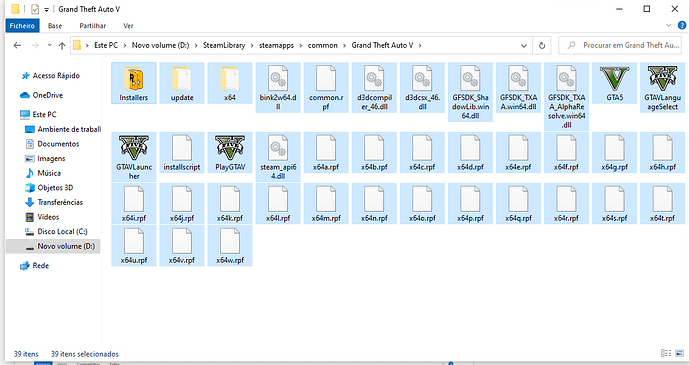
Task: Switch to details view in status bar
Action: (666, 354)
